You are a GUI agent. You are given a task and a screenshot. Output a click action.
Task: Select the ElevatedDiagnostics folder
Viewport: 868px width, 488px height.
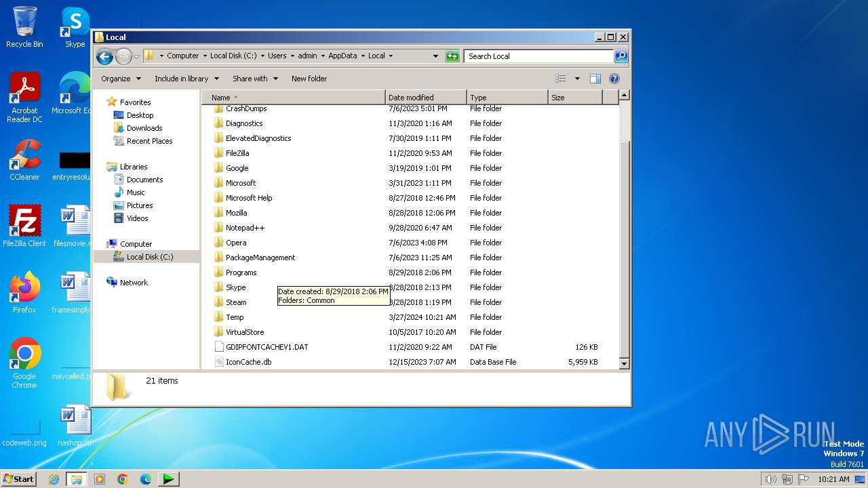tap(258, 138)
